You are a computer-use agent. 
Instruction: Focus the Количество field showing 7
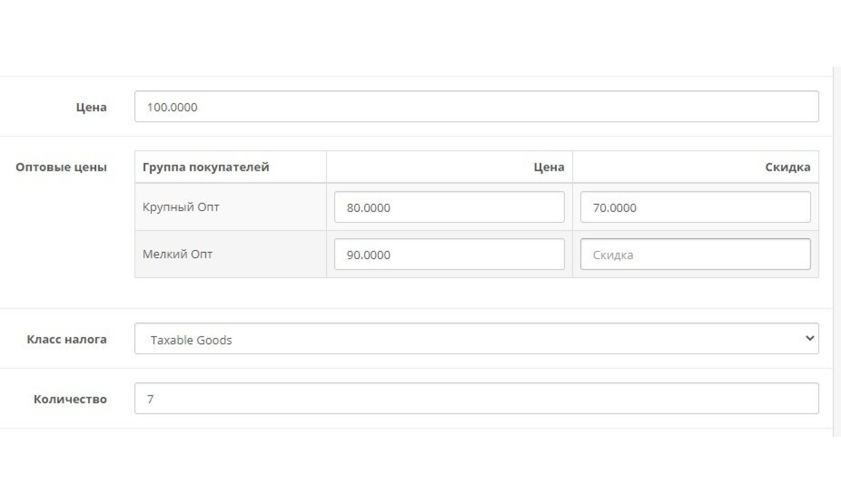pos(476,398)
